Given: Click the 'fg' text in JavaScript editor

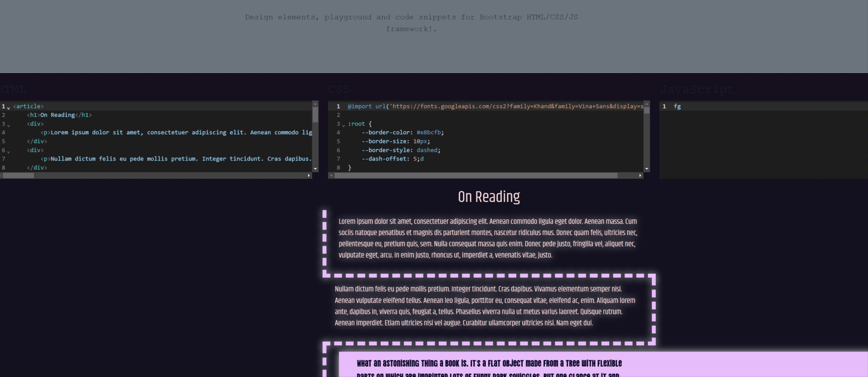Looking at the screenshot, I should (x=677, y=106).
